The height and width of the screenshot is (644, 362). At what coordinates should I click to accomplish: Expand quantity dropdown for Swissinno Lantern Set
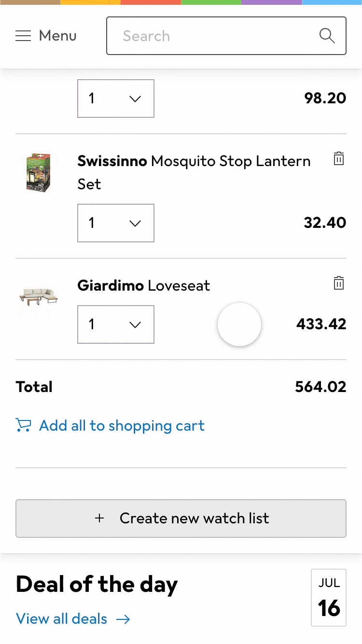point(116,223)
